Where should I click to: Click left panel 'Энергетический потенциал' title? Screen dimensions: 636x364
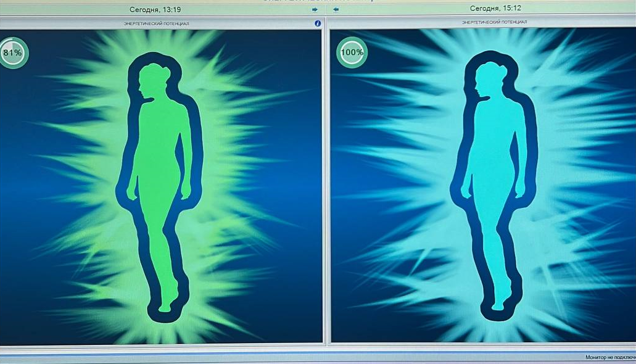click(x=156, y=23)
